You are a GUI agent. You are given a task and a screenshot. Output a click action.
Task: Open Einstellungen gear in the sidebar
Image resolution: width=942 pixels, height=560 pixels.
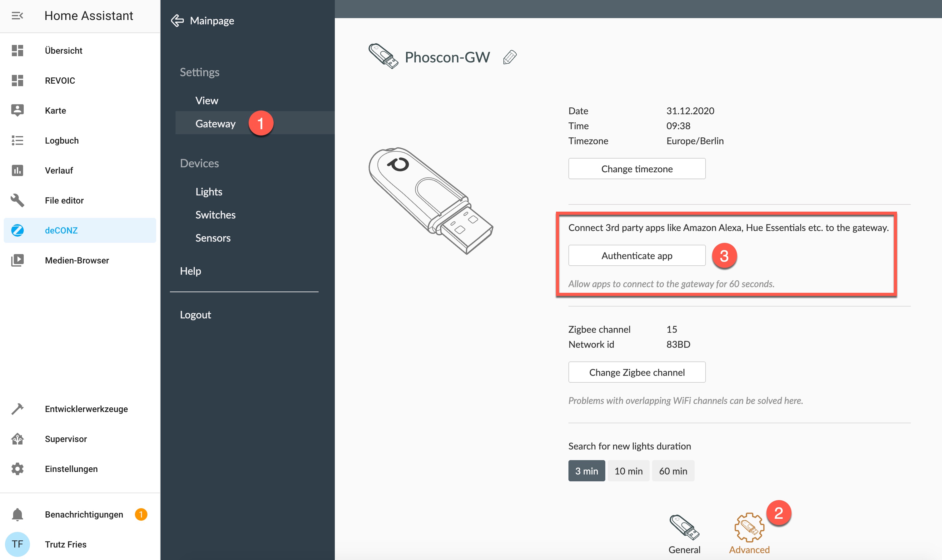tap(17, 469)
